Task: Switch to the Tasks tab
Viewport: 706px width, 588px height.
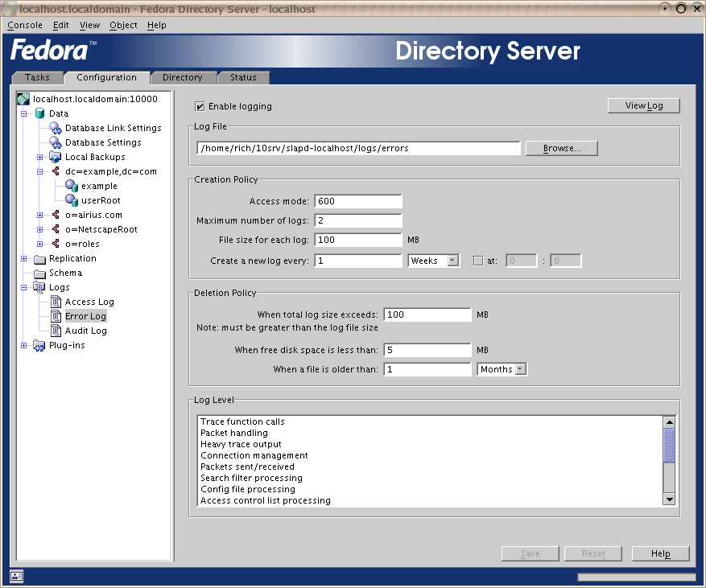Action: coord(37,77)
